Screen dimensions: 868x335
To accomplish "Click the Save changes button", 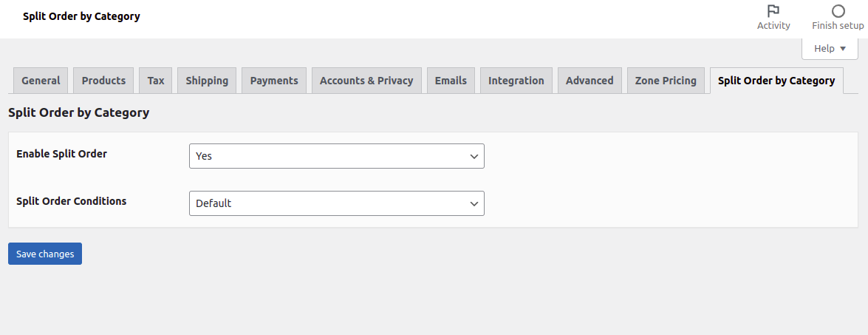I will point(45,254).
